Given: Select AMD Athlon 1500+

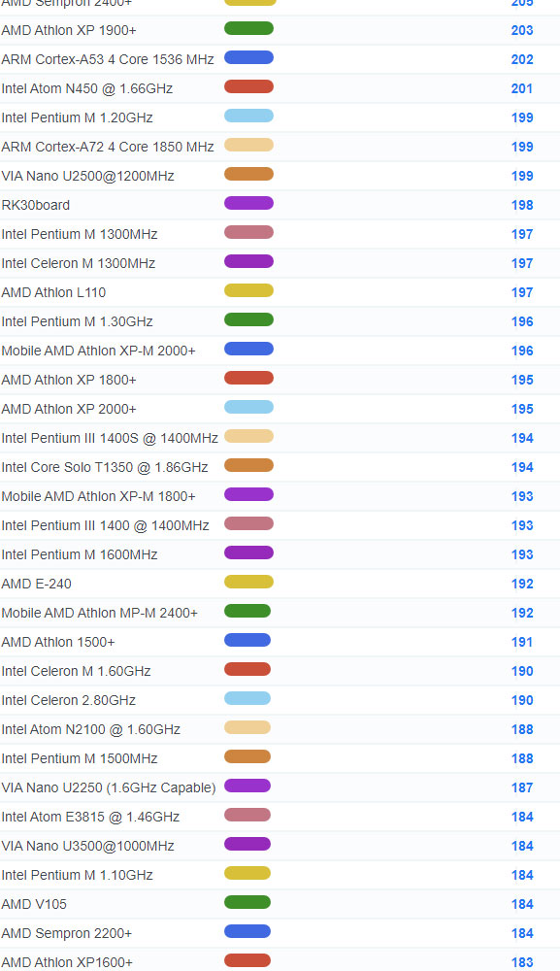Looking at the screenshot, I should coord(58,642).
